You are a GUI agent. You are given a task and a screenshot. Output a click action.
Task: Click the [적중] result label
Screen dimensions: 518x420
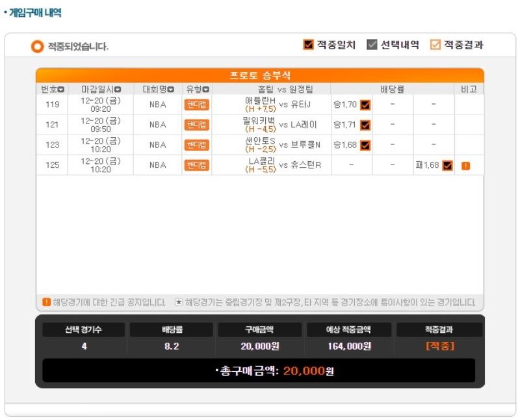click(440, 346)
